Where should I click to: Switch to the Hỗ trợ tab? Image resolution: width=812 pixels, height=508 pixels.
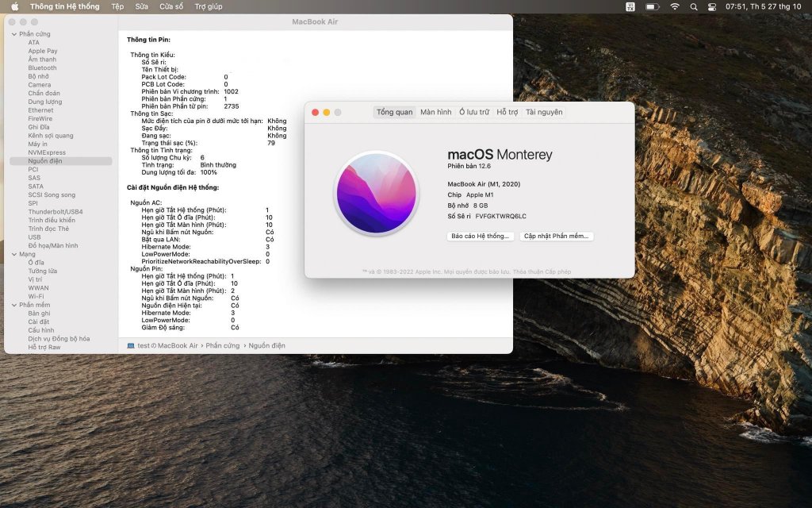point(507,112)
